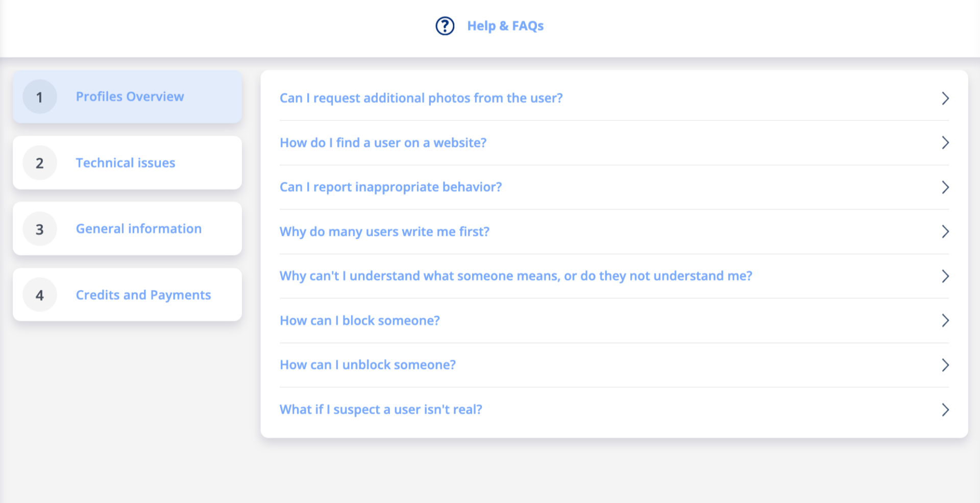The width and height of the screenshot is (980, 503).
Task: Expand chevron for 'How can I unblock someone?'
Action: [945, 365]
